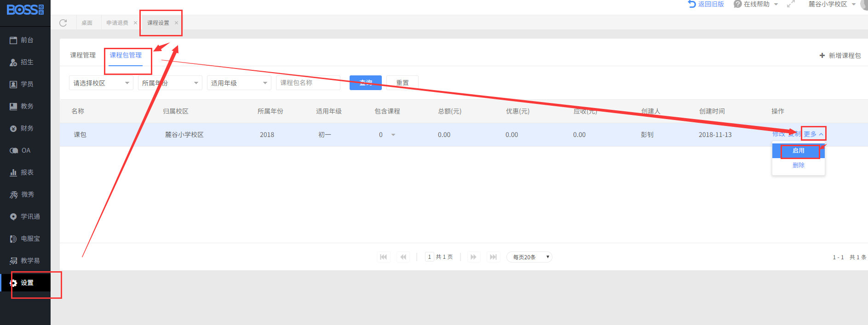This screenshot has width=868, height=325.
Task: Click the BOSS logo
Action: [25, 9]
